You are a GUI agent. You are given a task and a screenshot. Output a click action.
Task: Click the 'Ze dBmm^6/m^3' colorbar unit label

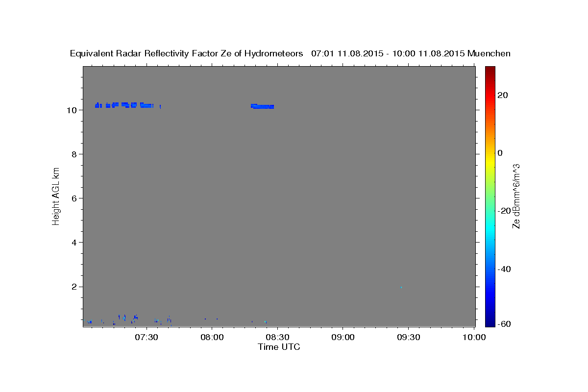(516, 196)
